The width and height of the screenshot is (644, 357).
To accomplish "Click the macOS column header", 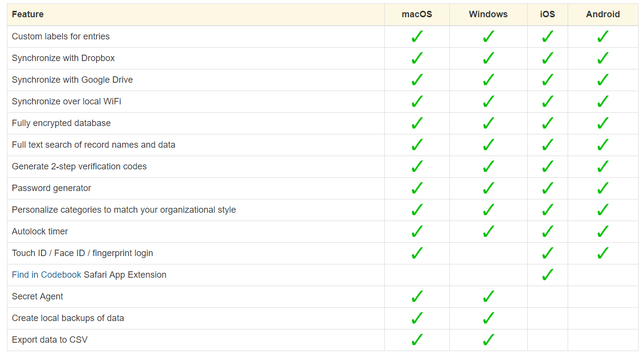I will [417, 14].
